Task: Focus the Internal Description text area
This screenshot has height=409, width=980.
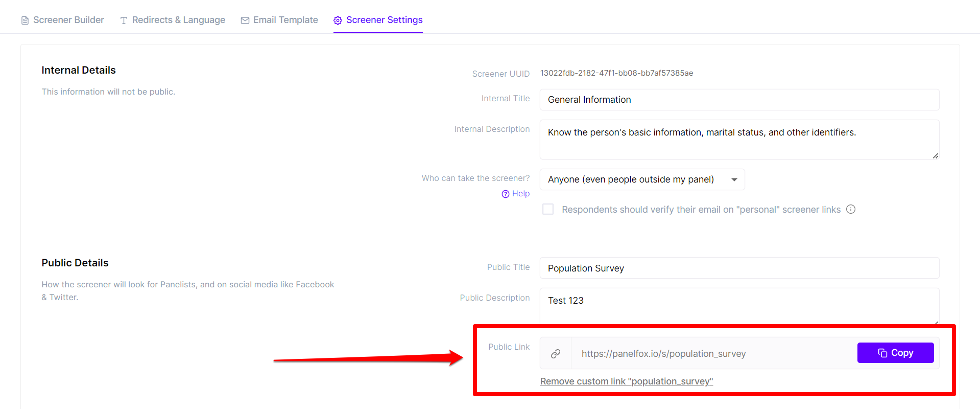Action: tap(739, 140)
